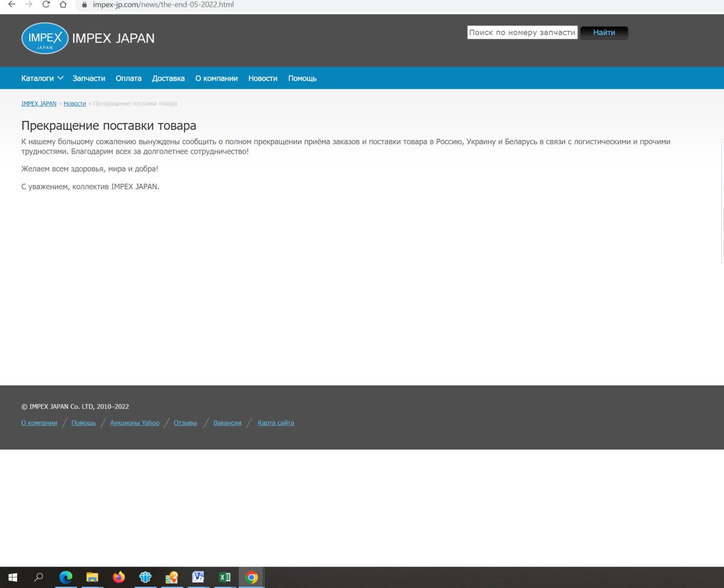Open the Аукционы Yahoo footer link

click(x=135, y=423)
